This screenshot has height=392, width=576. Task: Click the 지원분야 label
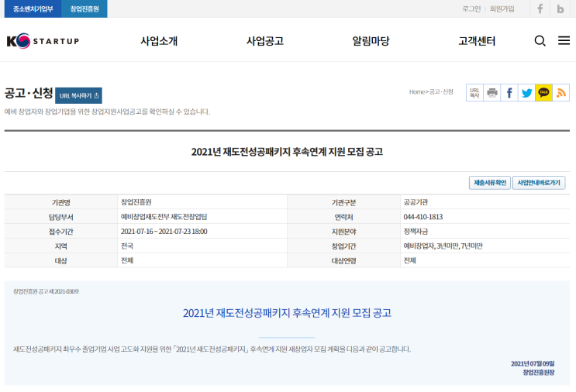[343, 232]
